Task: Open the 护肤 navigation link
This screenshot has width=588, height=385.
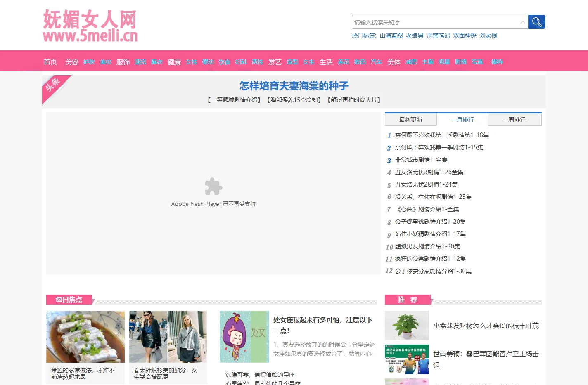Action: (x=89, y=62)
